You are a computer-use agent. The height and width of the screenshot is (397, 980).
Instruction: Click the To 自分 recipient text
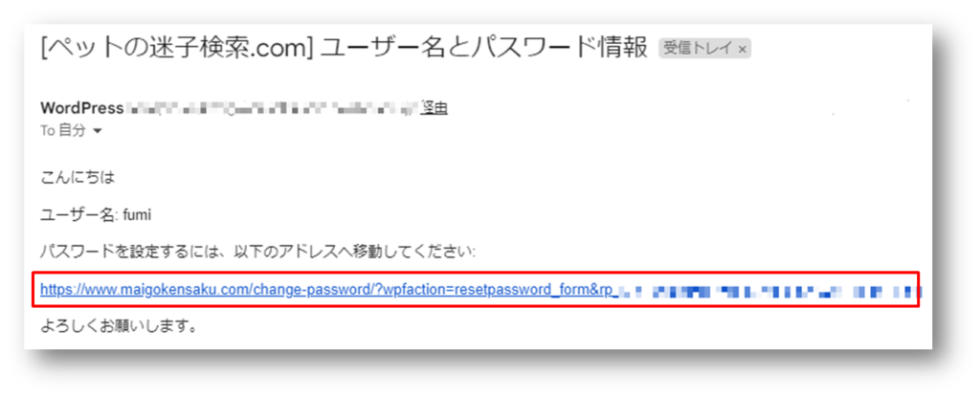(62, 131)
